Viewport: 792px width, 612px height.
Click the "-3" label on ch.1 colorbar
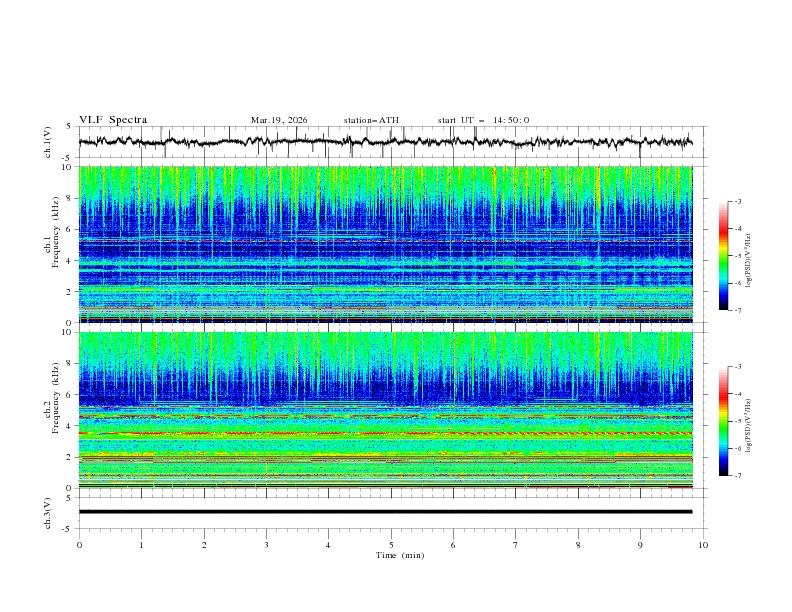pos(738,201)
